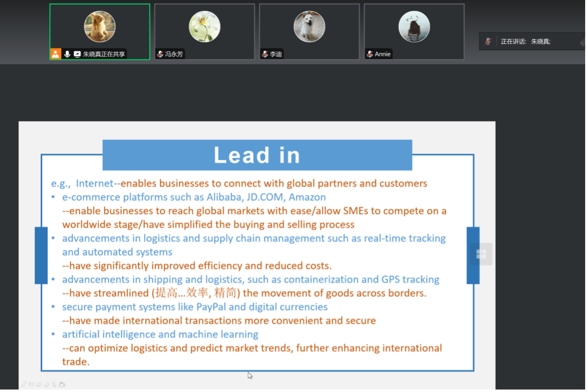Image resolution: width=588 pixels, height=392 pixels.
Task: Click the Annie participant name label
Action: (383, 54)
